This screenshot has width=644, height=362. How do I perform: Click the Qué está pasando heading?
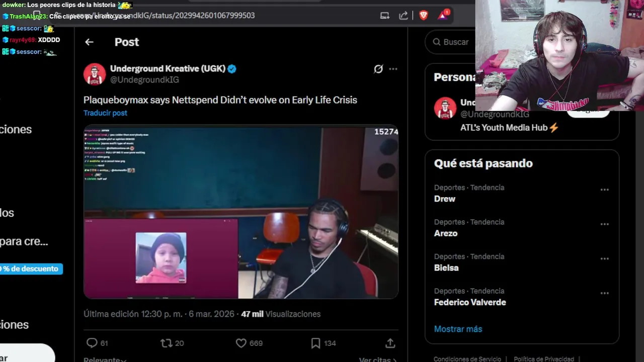click(x=483, y=163)
